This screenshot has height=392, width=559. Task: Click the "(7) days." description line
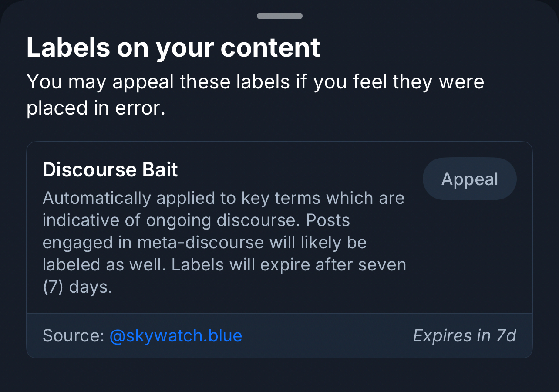77,287
